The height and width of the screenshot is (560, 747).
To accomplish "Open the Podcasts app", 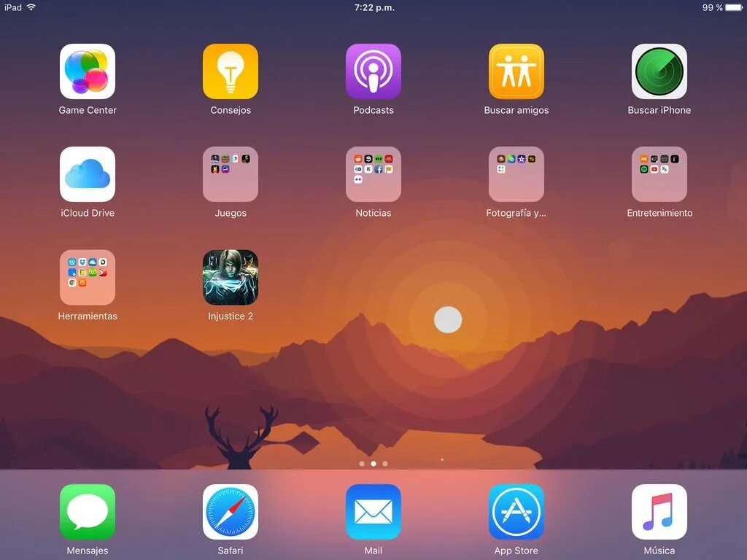I will [373, 71].
